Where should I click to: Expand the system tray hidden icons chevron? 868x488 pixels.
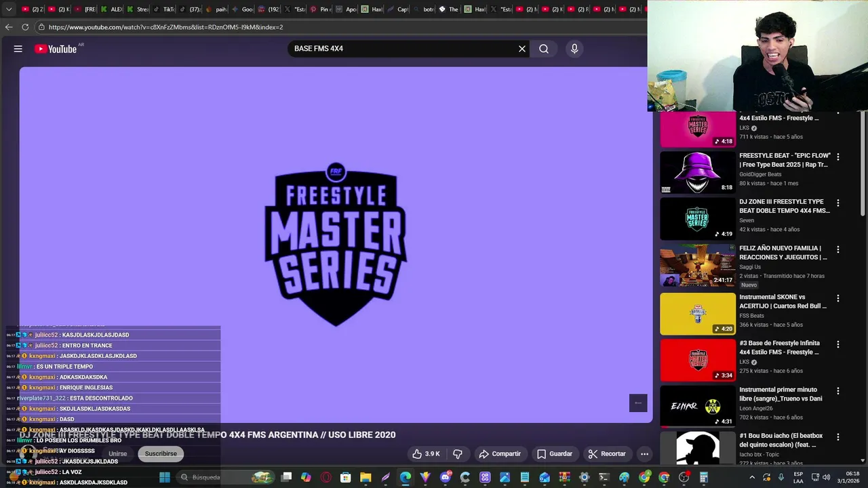pos(752,477)
